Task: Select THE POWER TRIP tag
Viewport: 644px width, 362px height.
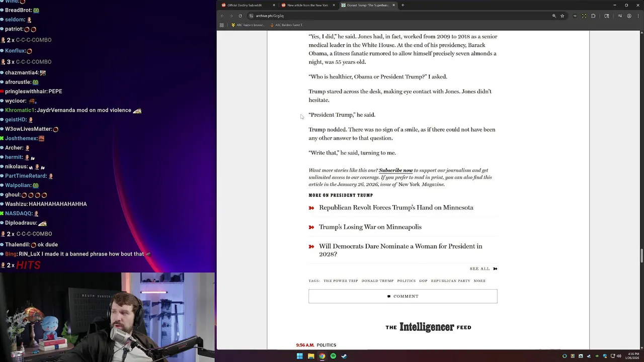Action: coord(341,281)
